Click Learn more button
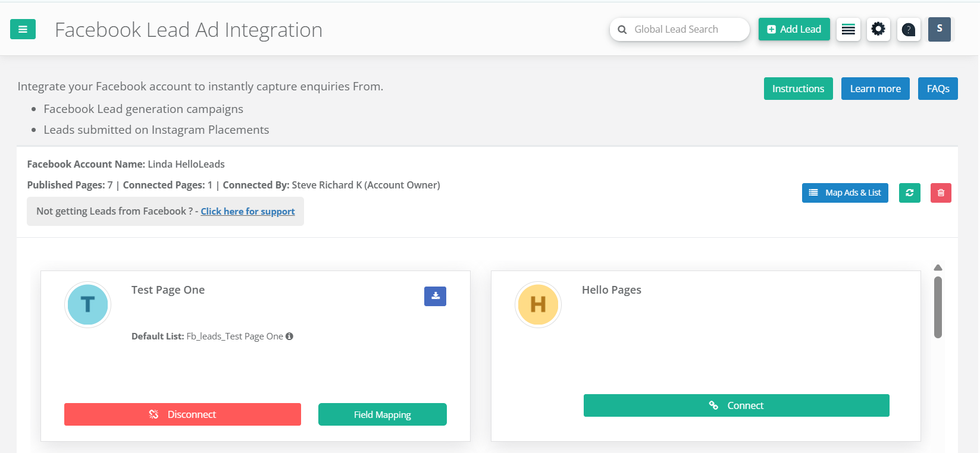 point(875,89)
